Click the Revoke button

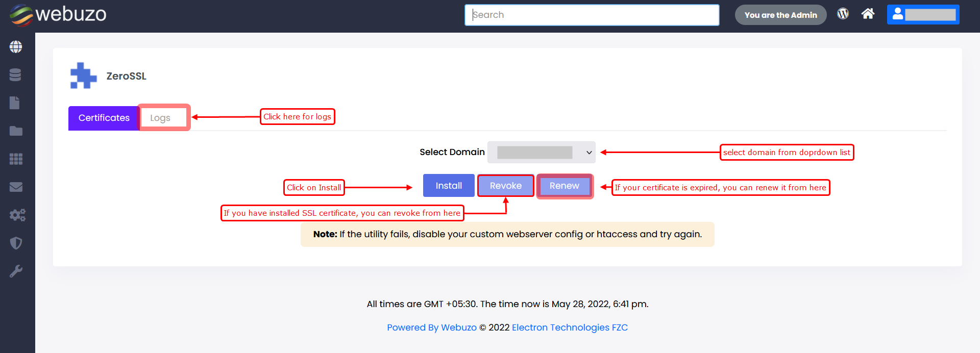pos(506,186)
